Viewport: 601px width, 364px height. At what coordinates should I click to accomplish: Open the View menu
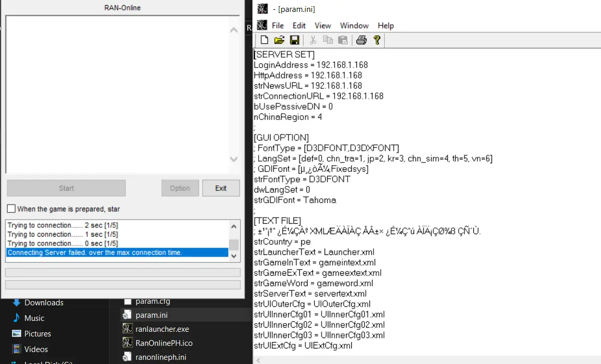pyautogui.click(x=323, y=25)
